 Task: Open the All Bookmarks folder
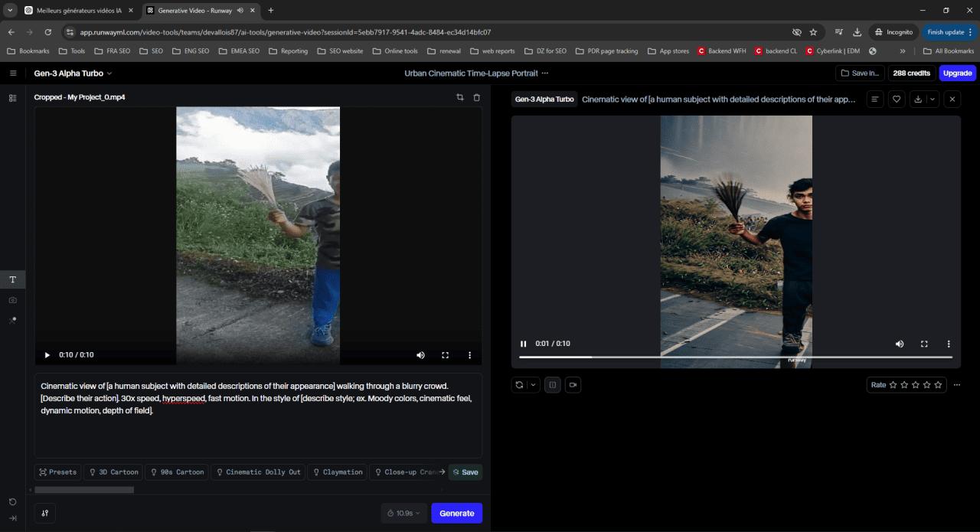[948, 51]
